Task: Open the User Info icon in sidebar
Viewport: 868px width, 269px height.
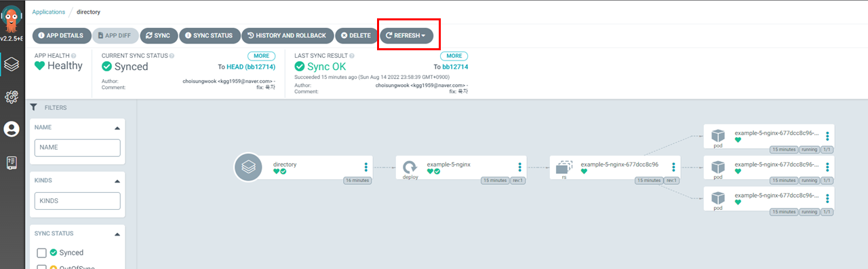Action: pos(12,129)
